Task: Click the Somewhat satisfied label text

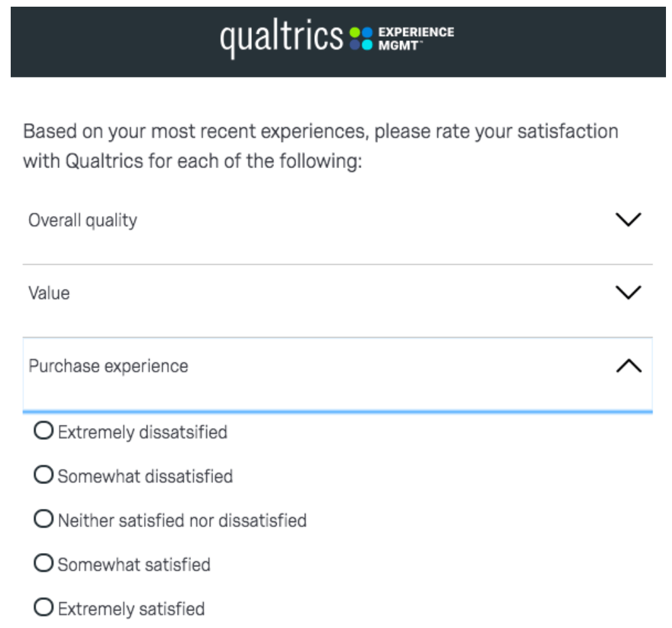Action: [x=134, y=564]
